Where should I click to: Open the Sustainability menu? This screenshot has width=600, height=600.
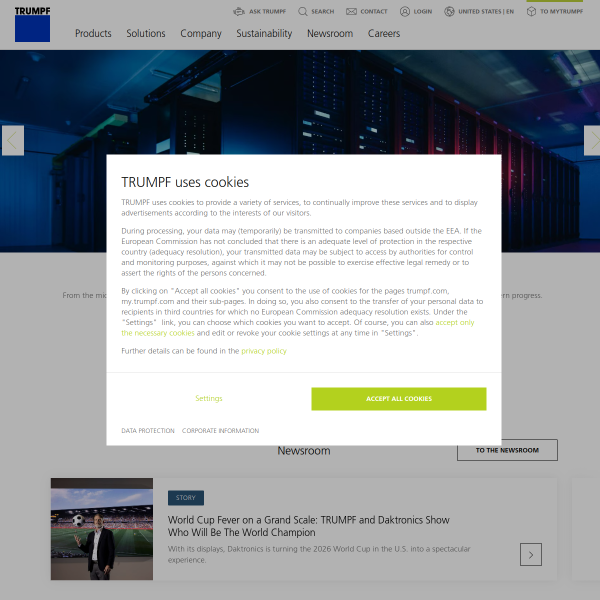click(x=264, y=33)
